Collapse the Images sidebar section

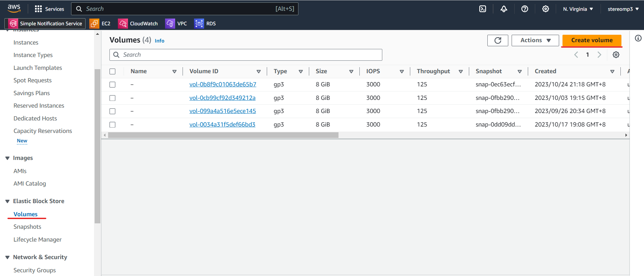tap(7, 158)
